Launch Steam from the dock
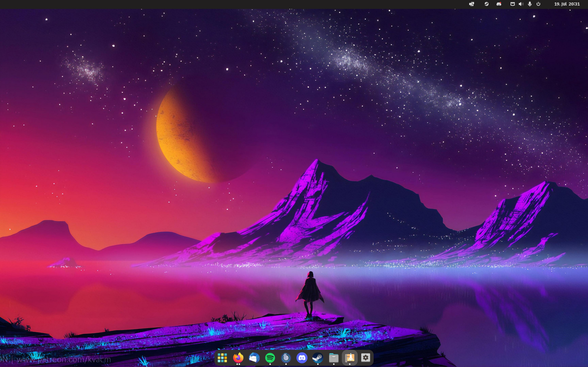This screenshot has width=588, height=367. click(318, 358)
